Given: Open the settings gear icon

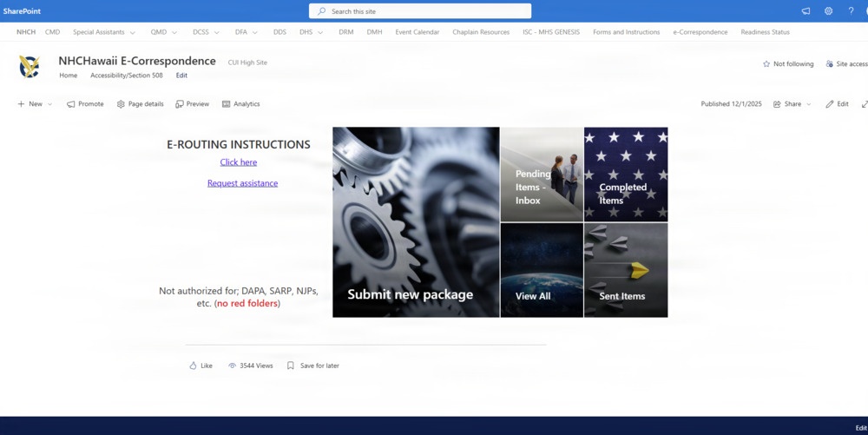Looking at the screenshot, I should pyautogui.click(x=828, y=11).
